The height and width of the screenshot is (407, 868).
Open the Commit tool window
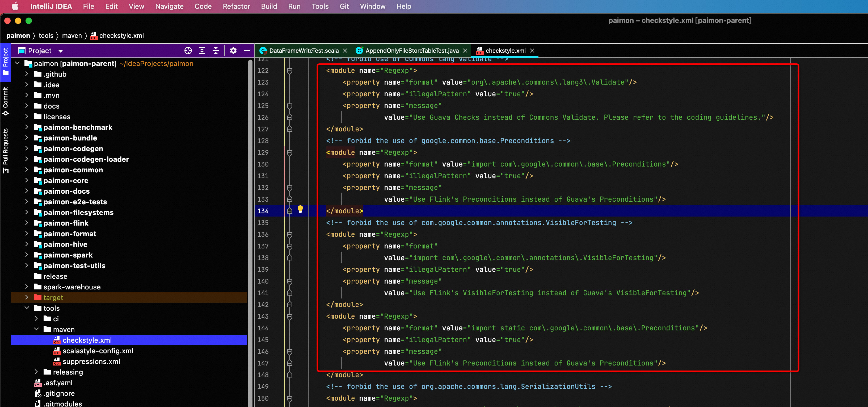(x=5, y=101)
